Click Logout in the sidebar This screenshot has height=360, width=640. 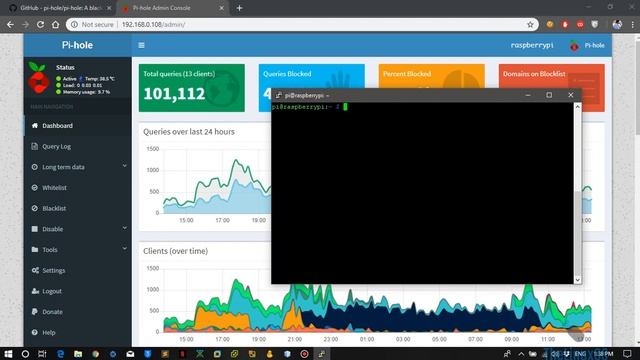(78, 291)
